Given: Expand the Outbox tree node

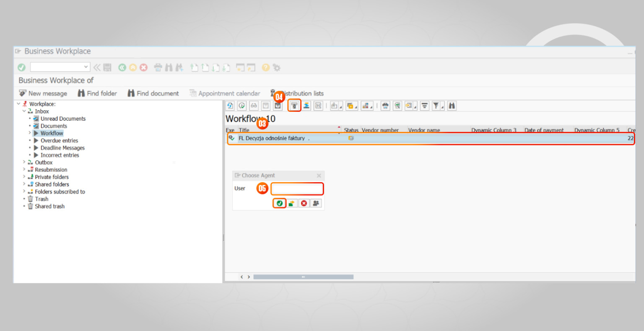Looking at the screenshot, I should tap(24, 162).
